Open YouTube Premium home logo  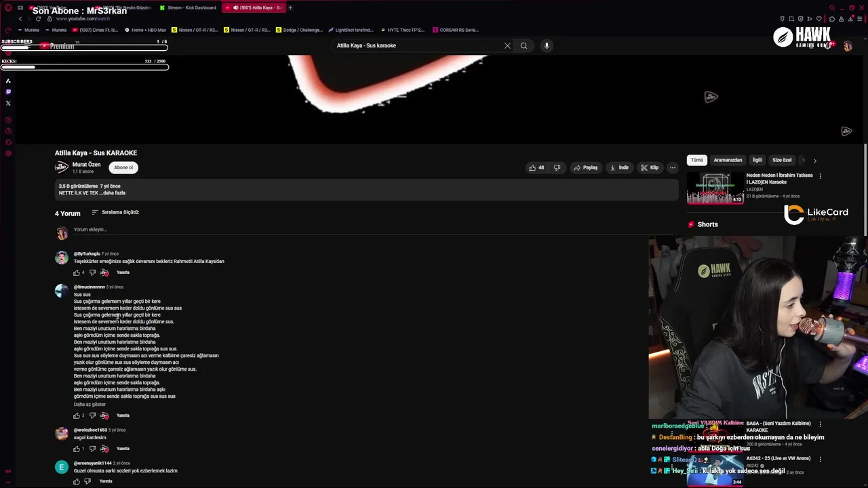pyautogui.click(x=57, y=46)
